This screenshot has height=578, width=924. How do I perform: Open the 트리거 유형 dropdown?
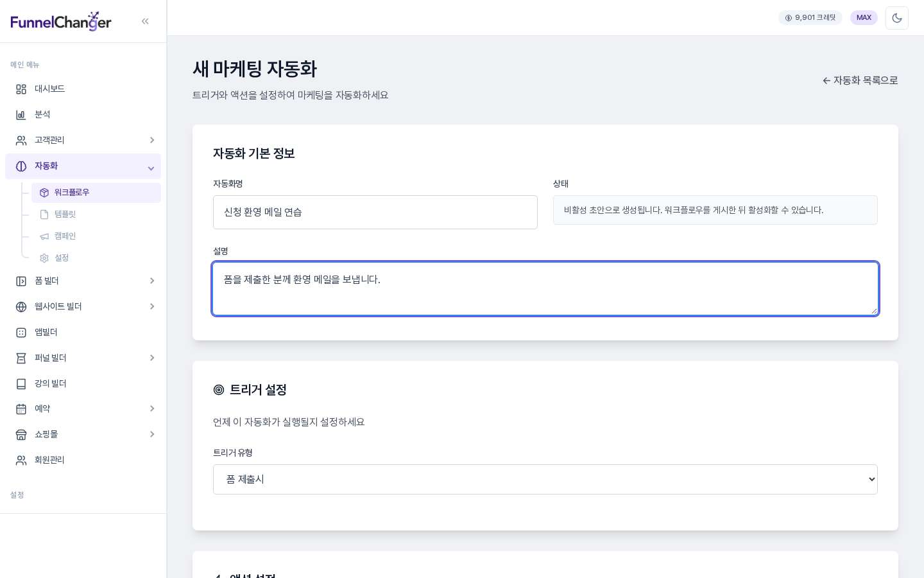545,480
